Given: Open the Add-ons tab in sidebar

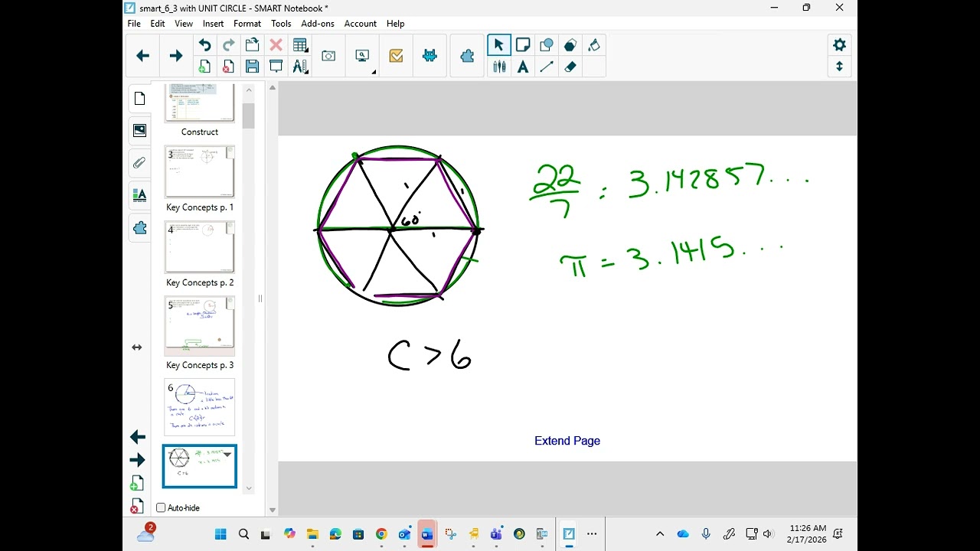Looking at the screenshot, I should point(139,228).
